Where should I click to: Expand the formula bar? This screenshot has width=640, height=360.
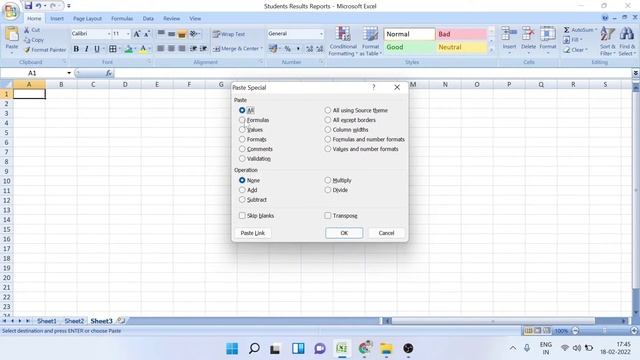(636, 73)
